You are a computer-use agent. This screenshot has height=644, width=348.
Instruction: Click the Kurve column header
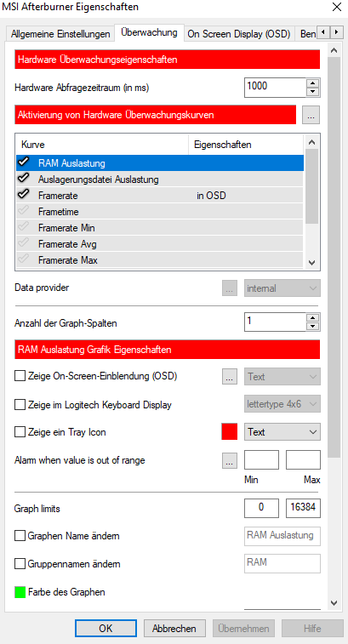tap(102, 145)
